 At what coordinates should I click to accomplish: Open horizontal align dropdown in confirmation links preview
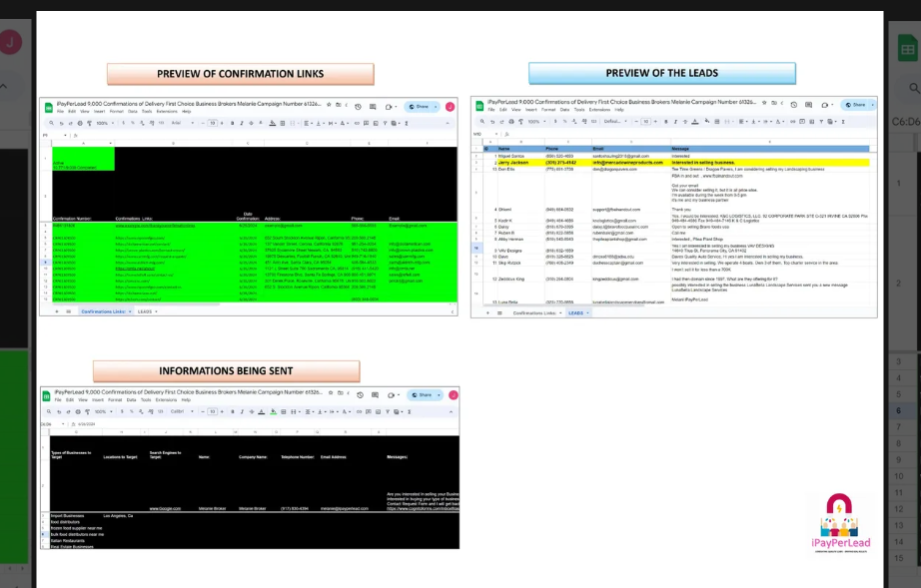tap(309, 123)
